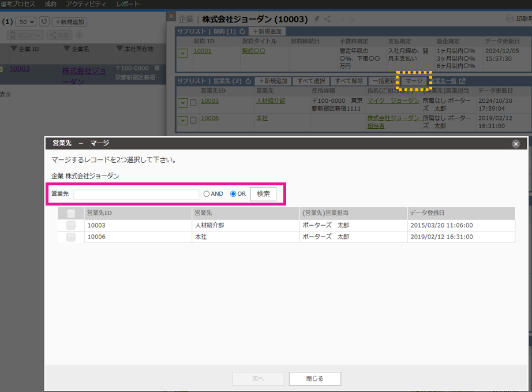
Task: Click the 一括更新 button
Action: pyautogui.click(x=384, y=81)
